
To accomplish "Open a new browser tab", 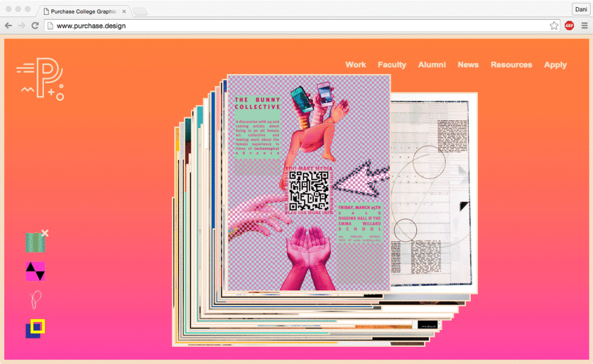I will coord(140,10).
